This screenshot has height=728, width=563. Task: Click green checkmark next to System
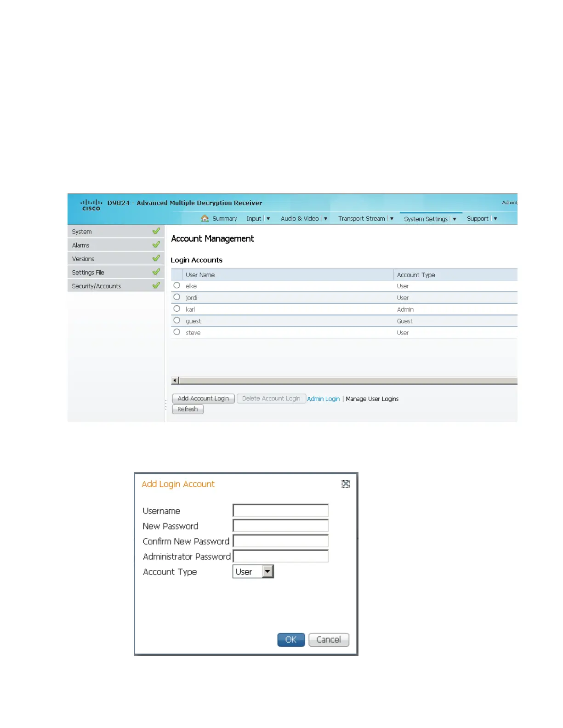coord(156,231)
